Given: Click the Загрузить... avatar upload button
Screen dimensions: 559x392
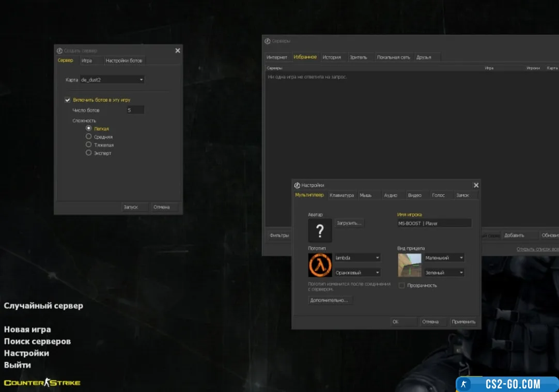Looking at the screenshot, I should (350, 223).
